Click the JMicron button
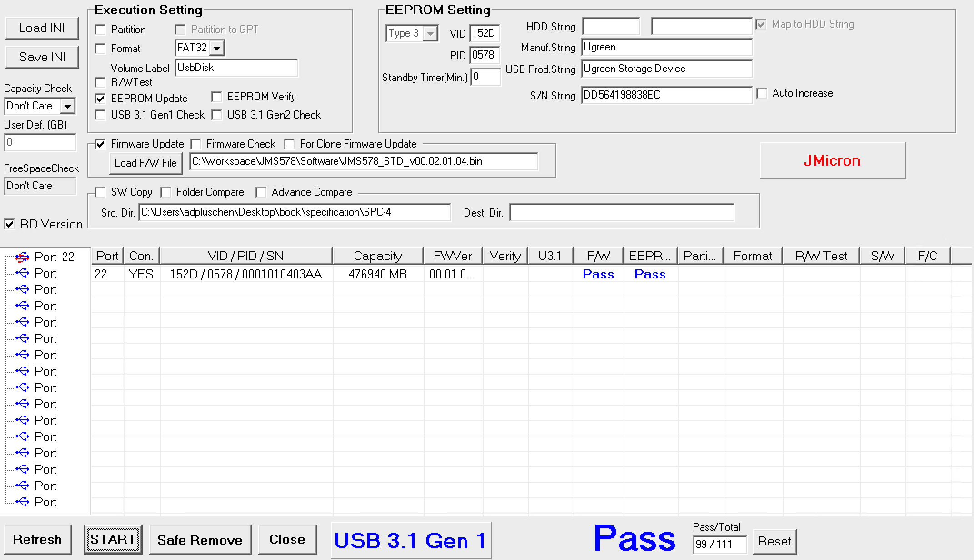974x560 pixels. (x=832, y=161)
